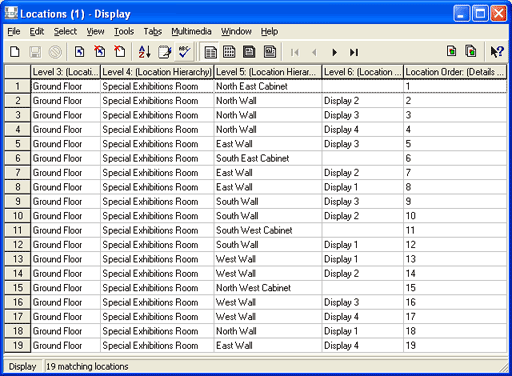Jump to last record arrow

coord(354,52)
